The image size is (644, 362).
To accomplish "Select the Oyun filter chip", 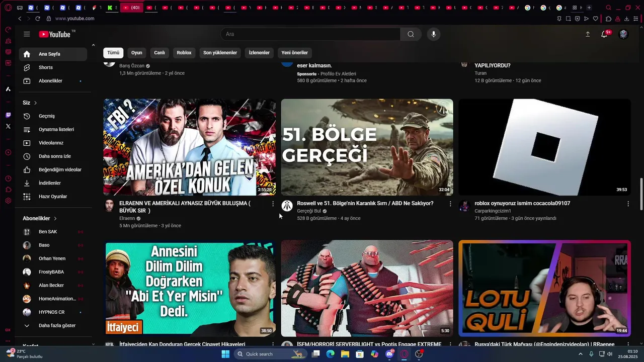I will pyautogui.click(x=137, y=53).
